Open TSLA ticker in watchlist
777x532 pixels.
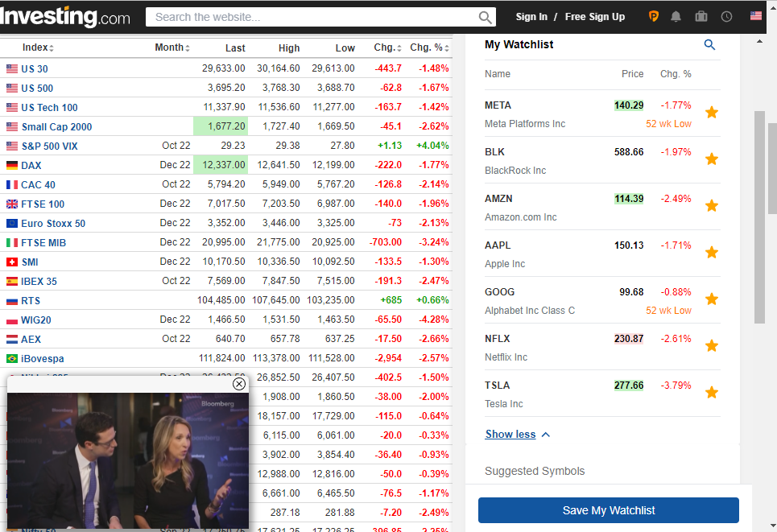pos(497,385)
